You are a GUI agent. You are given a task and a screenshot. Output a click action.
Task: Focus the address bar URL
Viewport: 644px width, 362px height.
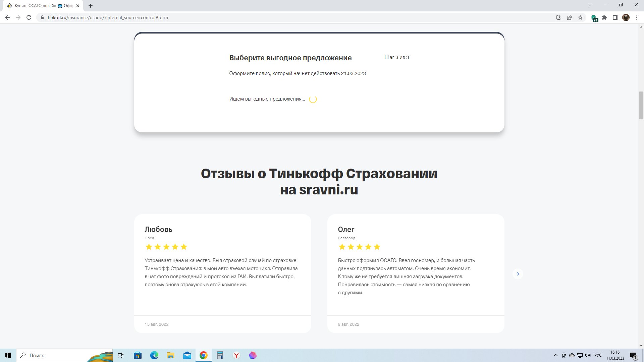(108, 17)
